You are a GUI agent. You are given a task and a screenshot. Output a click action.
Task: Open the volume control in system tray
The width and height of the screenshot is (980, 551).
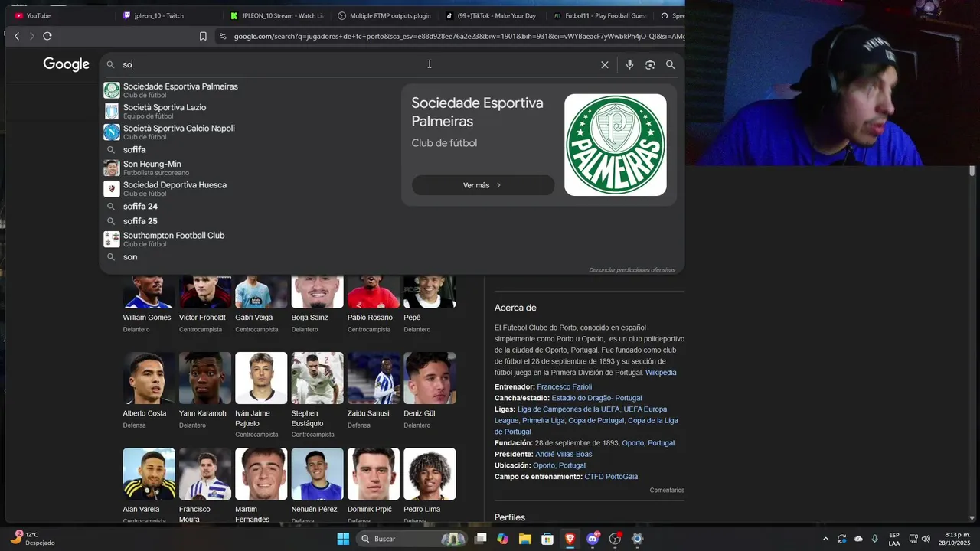[x=926, y=539]
